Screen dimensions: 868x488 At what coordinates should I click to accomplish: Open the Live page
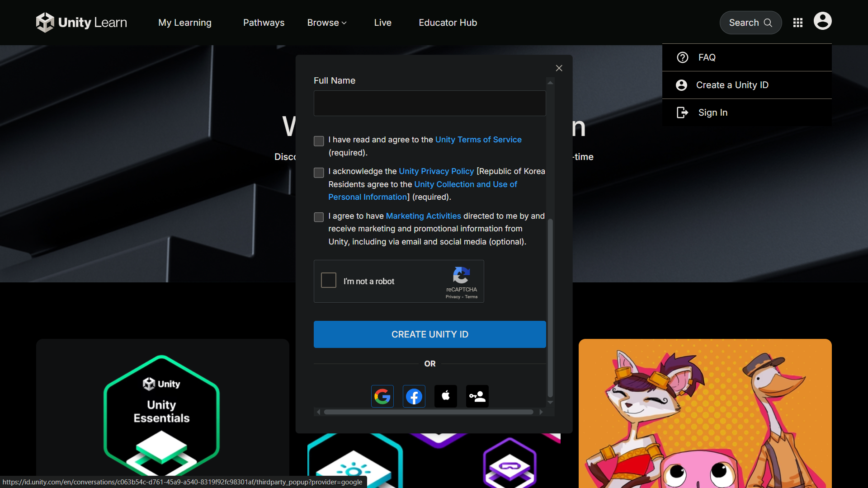[383, 23]
